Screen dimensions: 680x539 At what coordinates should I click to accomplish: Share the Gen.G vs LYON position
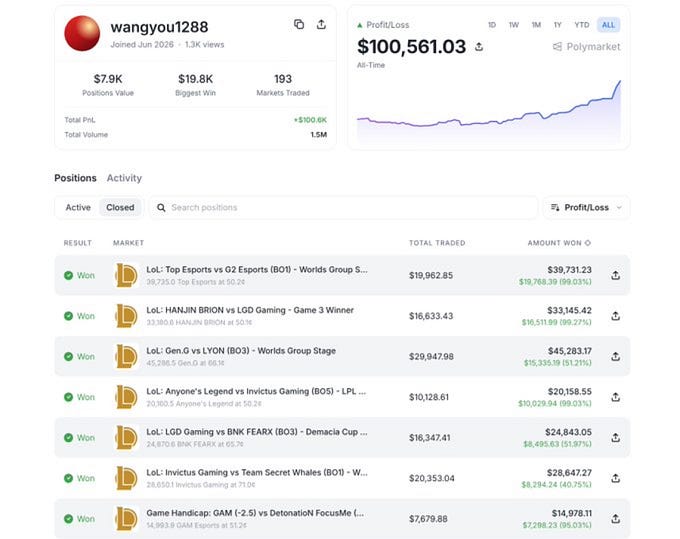(615, 356)
